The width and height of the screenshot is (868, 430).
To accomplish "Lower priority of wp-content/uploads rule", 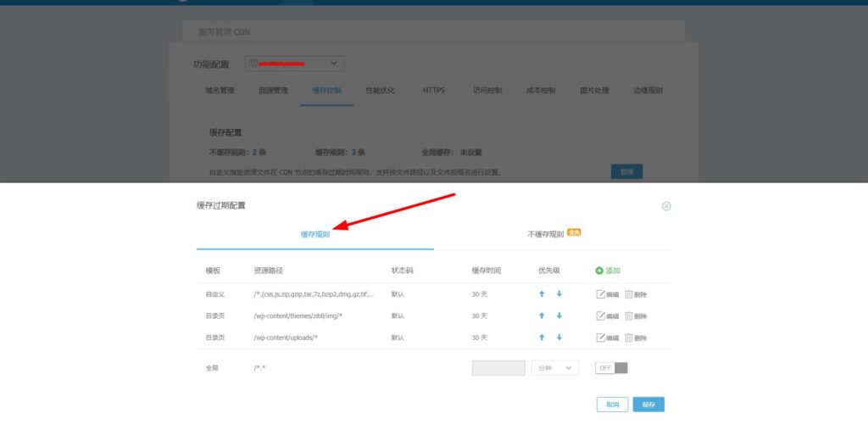I will click(x=559, y=337).
